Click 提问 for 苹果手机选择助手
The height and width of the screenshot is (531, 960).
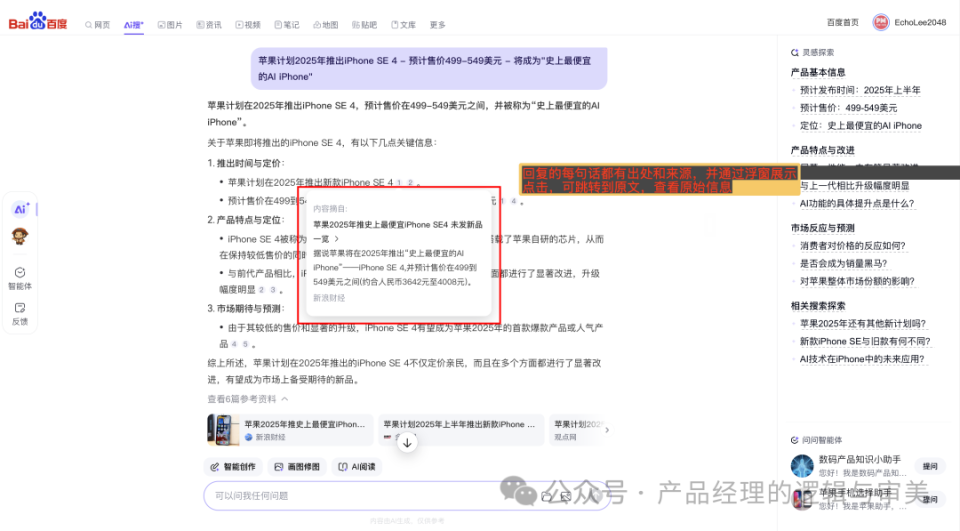pyautogui.click(x=930, y=500)
